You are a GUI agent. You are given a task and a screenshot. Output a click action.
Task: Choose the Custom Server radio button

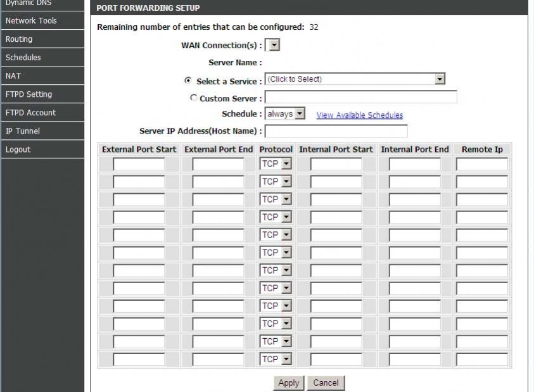193,98
